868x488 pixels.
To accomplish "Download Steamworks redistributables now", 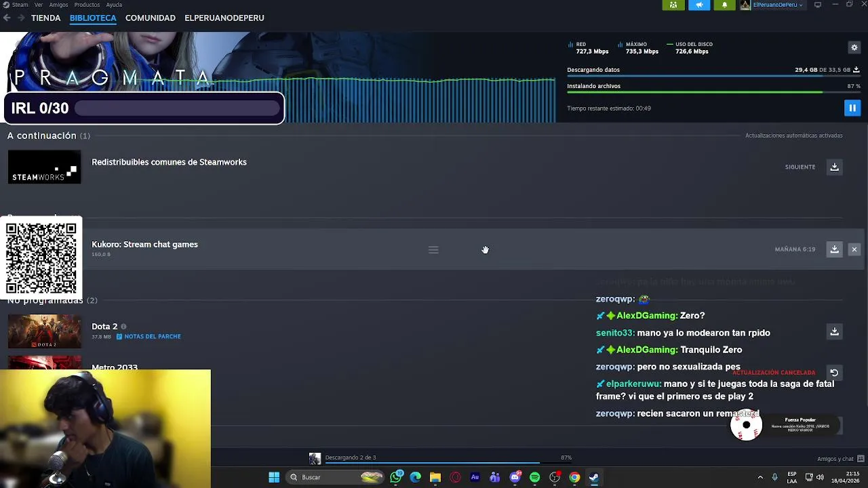I will point(835,167).
